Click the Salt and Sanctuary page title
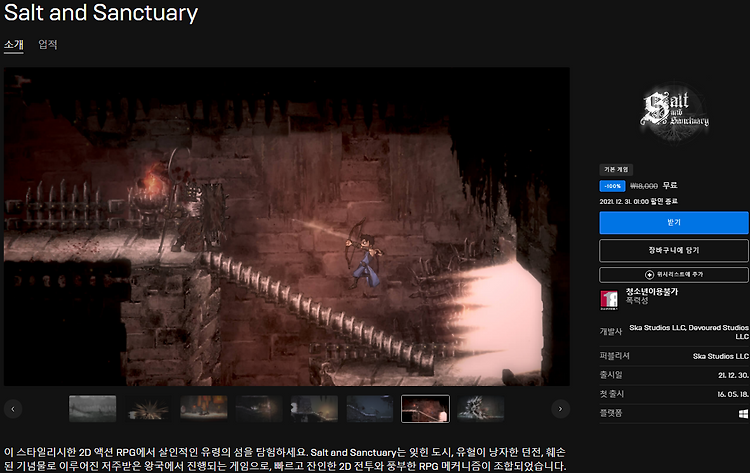 [x=101, y=13]
